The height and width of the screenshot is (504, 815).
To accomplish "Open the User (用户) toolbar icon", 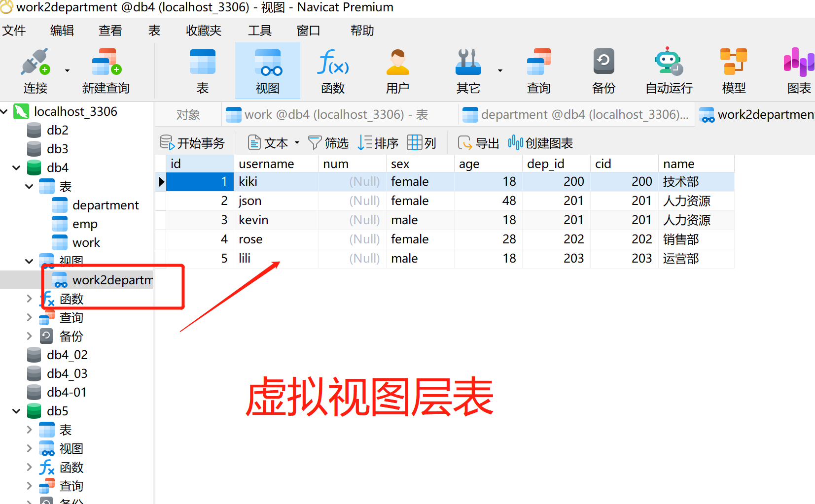I will coord(398,62).
